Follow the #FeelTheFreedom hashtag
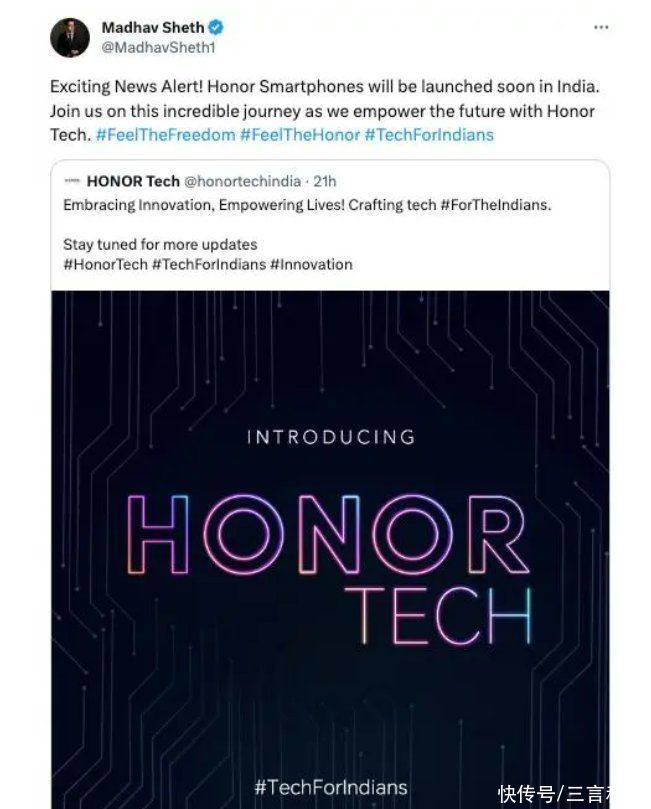651x809 pixels. pyautogui.click(x=166, y=135)
